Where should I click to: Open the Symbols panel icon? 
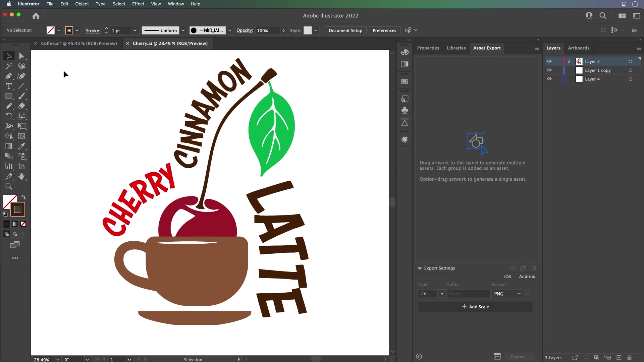(405, 110)
